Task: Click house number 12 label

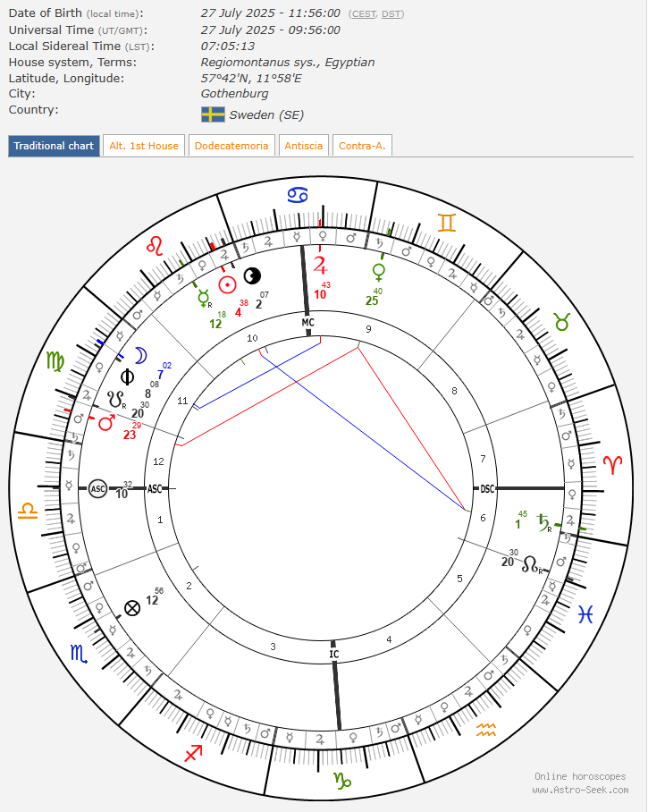Action: [x=158, y=461]
